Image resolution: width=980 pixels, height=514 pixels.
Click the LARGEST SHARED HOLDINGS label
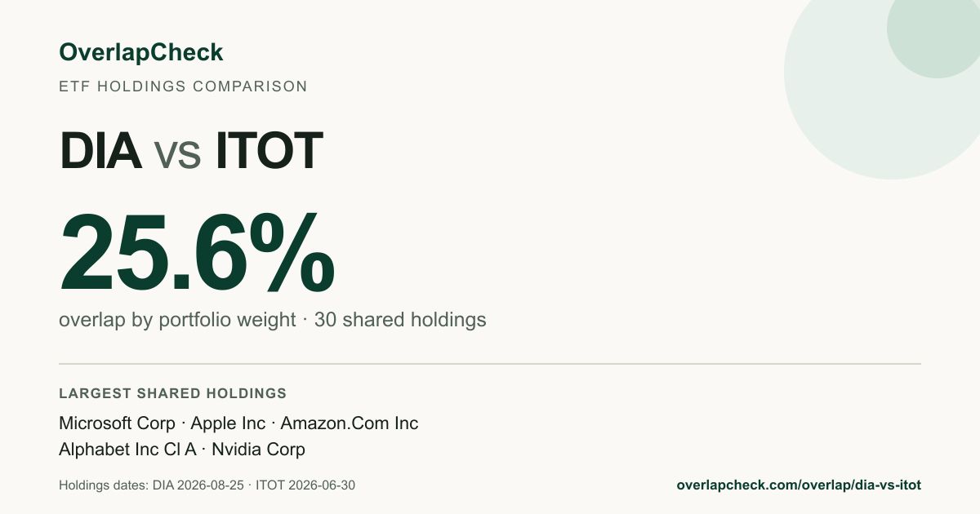(x=173, y=393)
